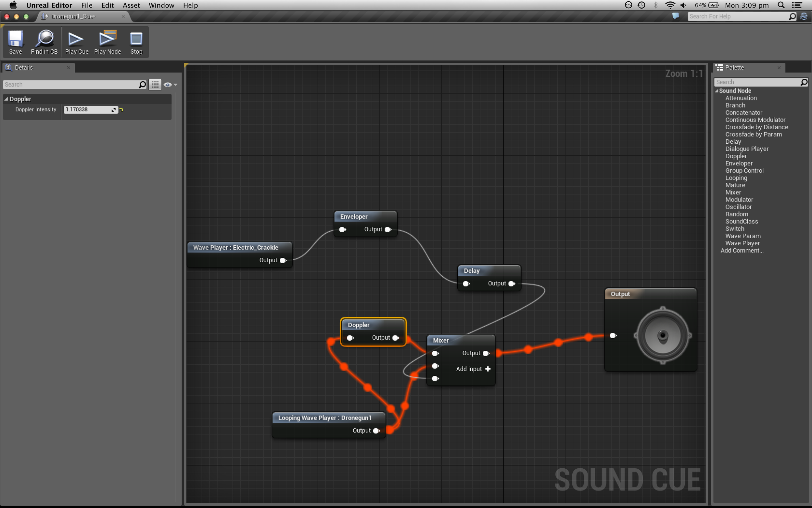
Task: Select Concatenator in the Palette
Action: click(x=743, y=112)
